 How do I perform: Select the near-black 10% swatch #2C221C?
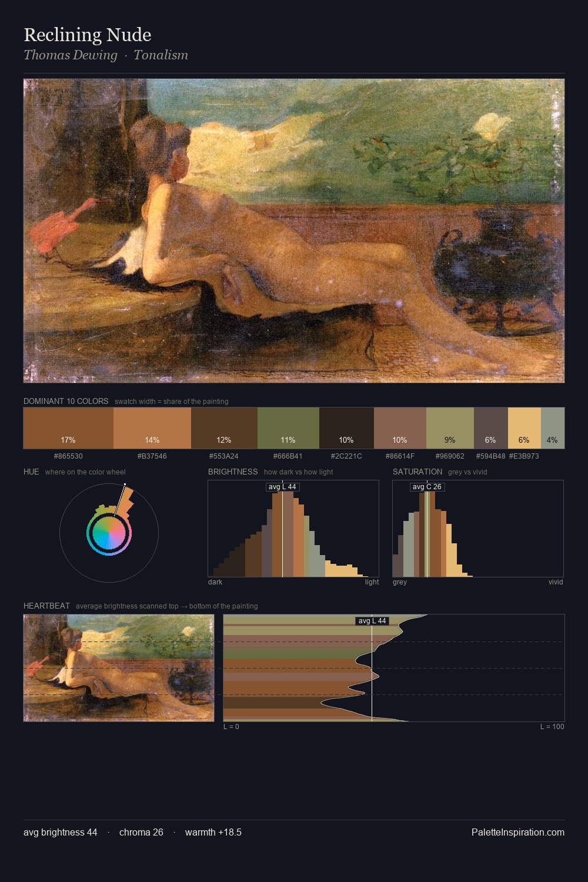(346, 428)
